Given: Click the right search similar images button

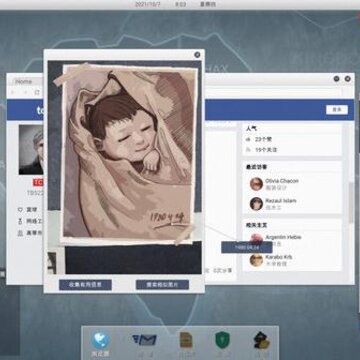Looking at the screenshot, I should pyautogui.click(x=162, y=285).
